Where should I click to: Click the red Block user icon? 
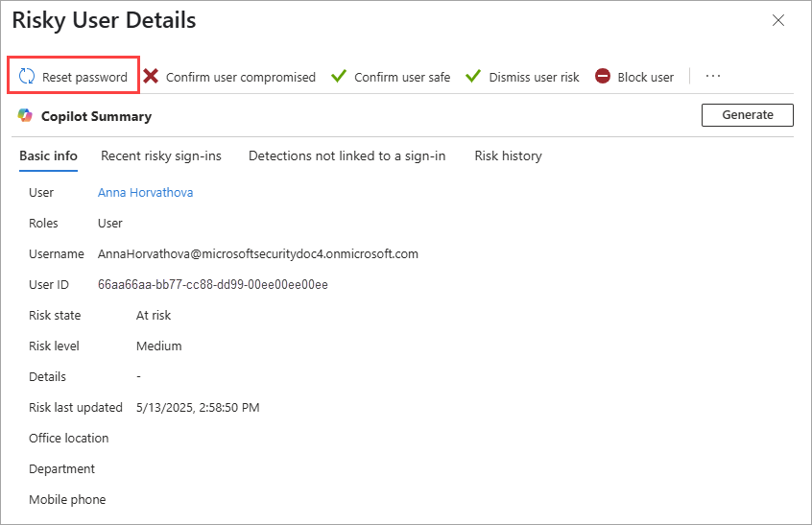603,77
